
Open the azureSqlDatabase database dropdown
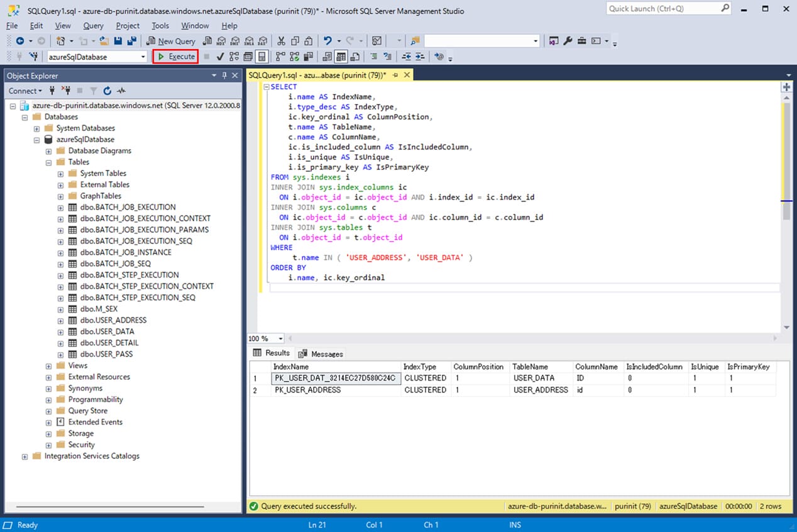143,57
